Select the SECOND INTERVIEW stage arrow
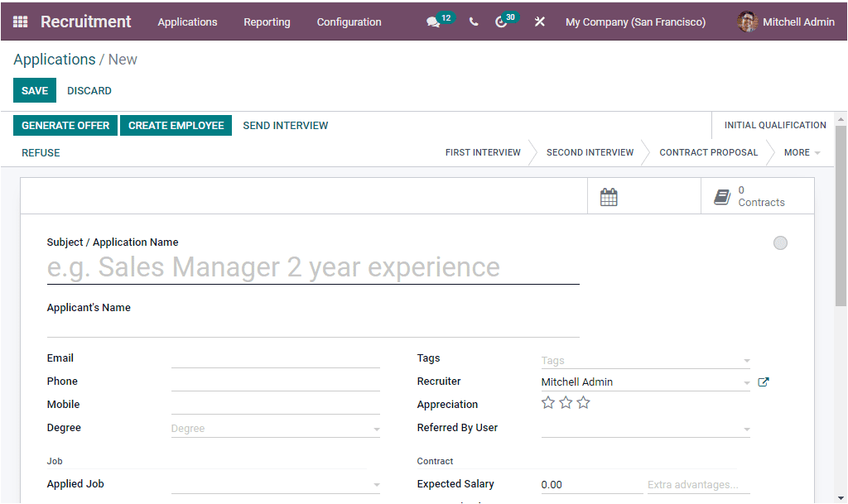 click(x=590, y=152)
